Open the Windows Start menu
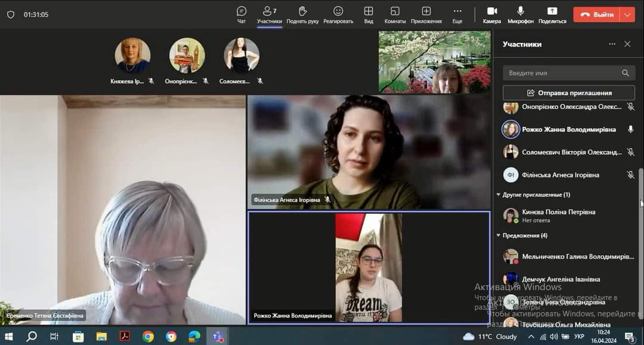 [8, 337]
